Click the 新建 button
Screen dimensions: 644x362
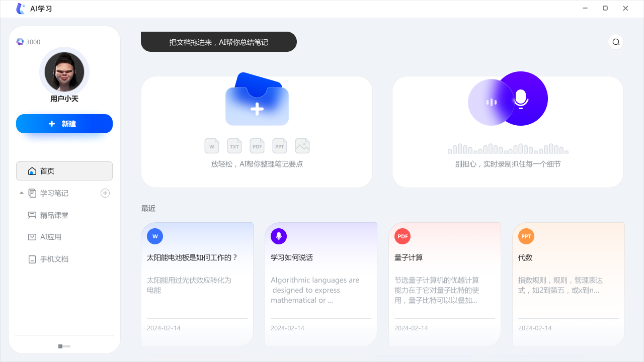click(x=64, y=124)
